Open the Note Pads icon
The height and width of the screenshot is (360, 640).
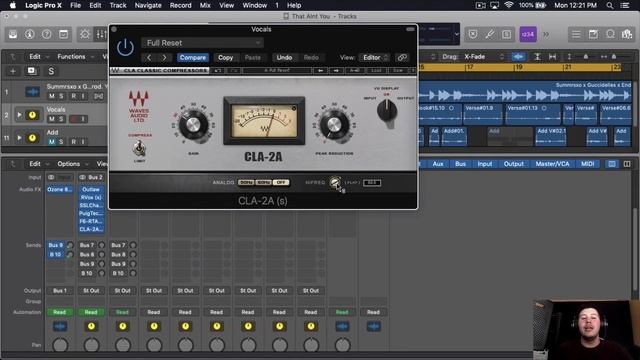click(593, 34)
